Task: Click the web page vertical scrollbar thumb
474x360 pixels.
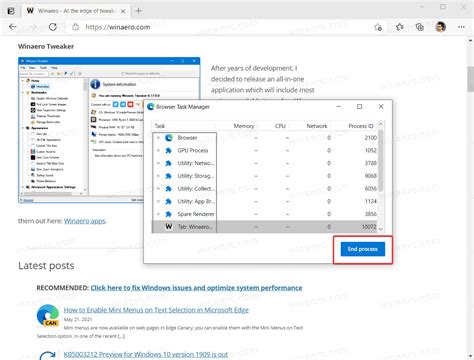Action: 471,78
